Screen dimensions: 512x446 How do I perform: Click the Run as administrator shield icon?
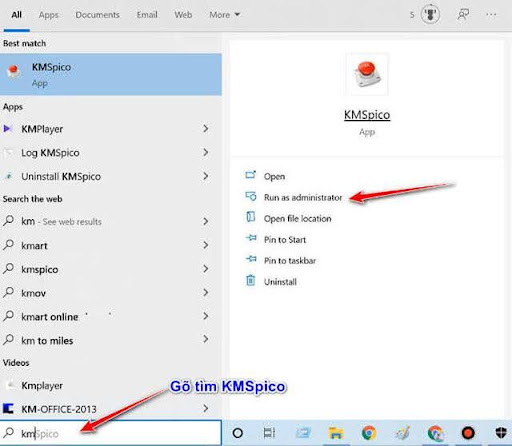click(251, 196)
